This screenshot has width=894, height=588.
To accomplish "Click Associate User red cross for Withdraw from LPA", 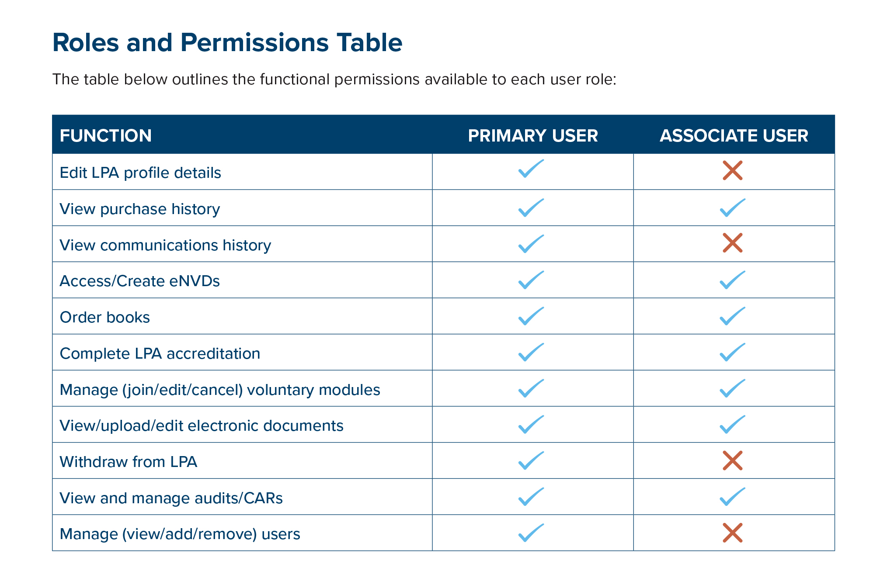I will (732, 460).
